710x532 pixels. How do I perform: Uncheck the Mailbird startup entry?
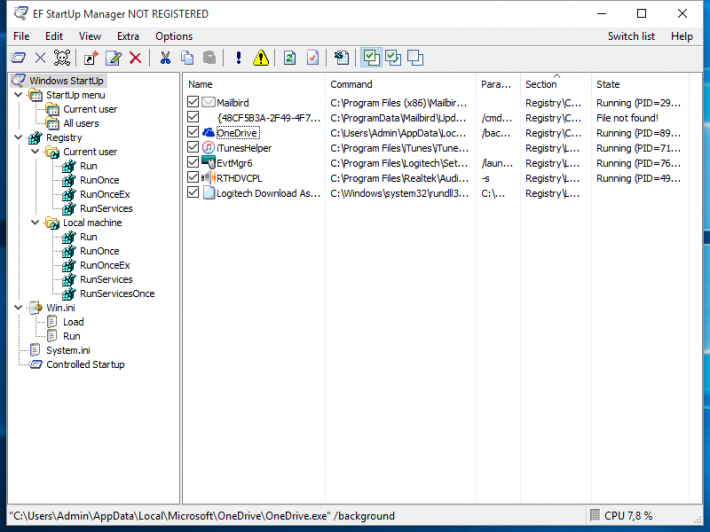click(x=193, y=102)
